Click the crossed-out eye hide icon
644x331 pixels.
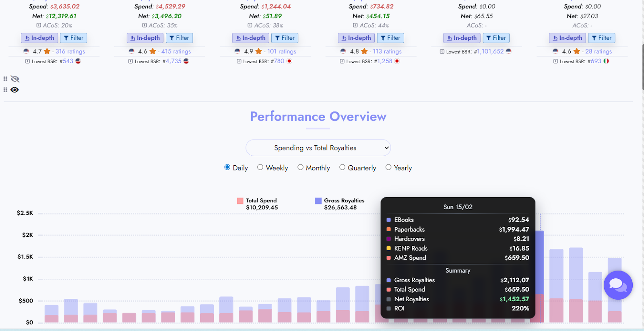(15, 79)
